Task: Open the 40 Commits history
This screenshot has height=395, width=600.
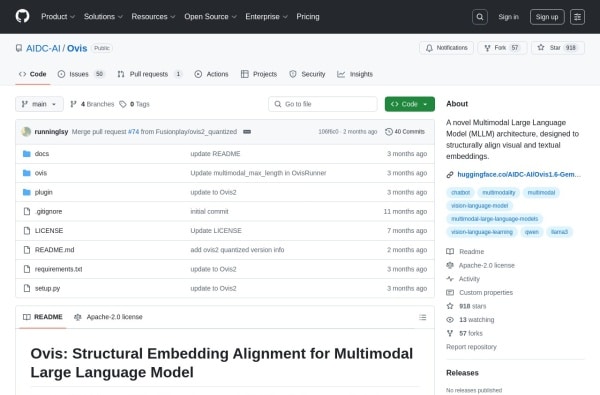Action: pos(405,132)
